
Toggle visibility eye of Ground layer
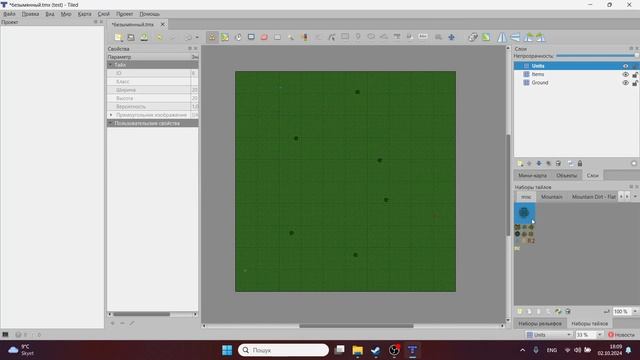tap(625, 82)
